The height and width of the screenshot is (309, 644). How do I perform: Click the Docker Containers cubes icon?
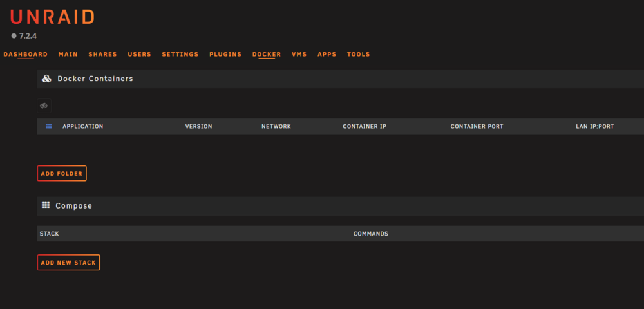pyautogui.click(x=46, y=79)
